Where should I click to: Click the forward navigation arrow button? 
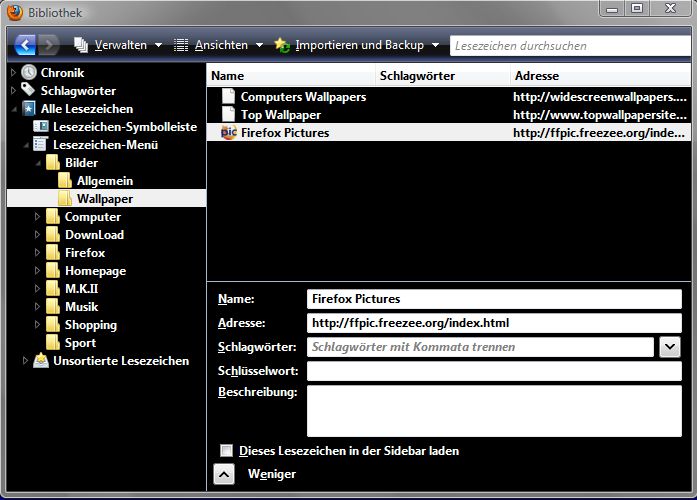(48, 45)
